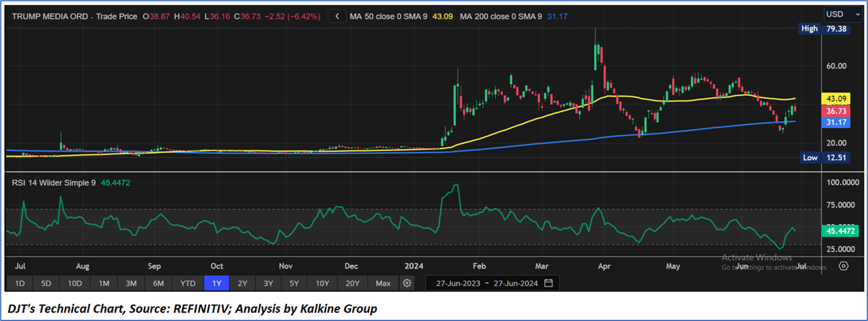Select the 3M time range

pos(131,283)
